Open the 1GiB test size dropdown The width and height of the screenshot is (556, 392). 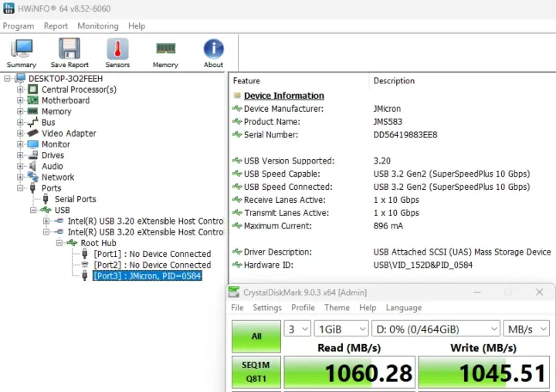(341, 329)
